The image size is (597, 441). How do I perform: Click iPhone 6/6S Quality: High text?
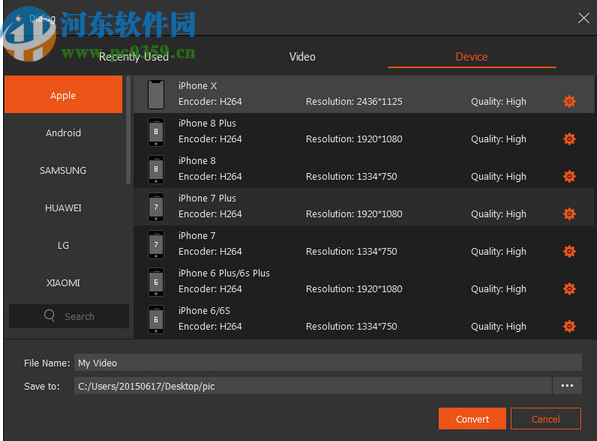[498, 327]
